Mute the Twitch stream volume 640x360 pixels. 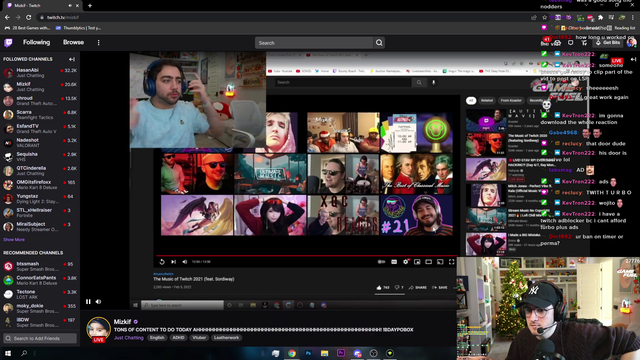98,302
